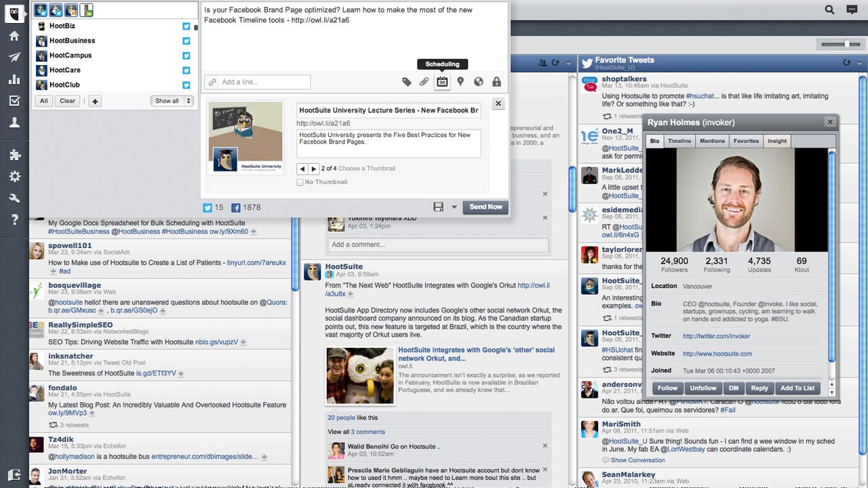Click the tag icon in compose toolbar
Image resolution: width=868 pixels, height=488 pixels.
(407, 82)
